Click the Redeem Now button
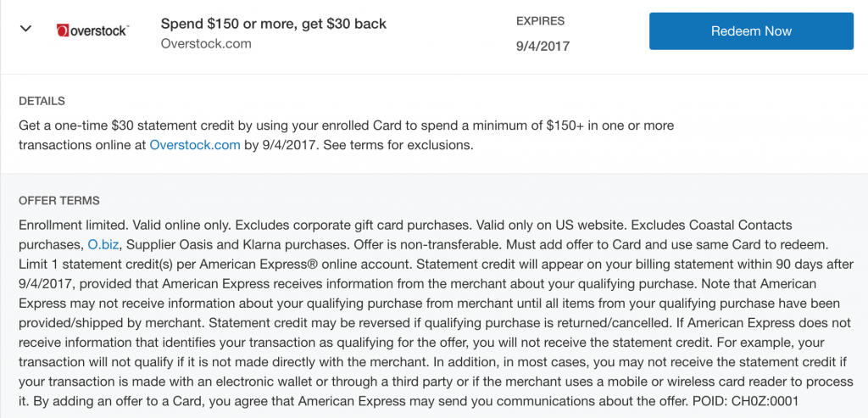Image resolution: width=868 pixels, height=418 pixels. pos(751,31)
